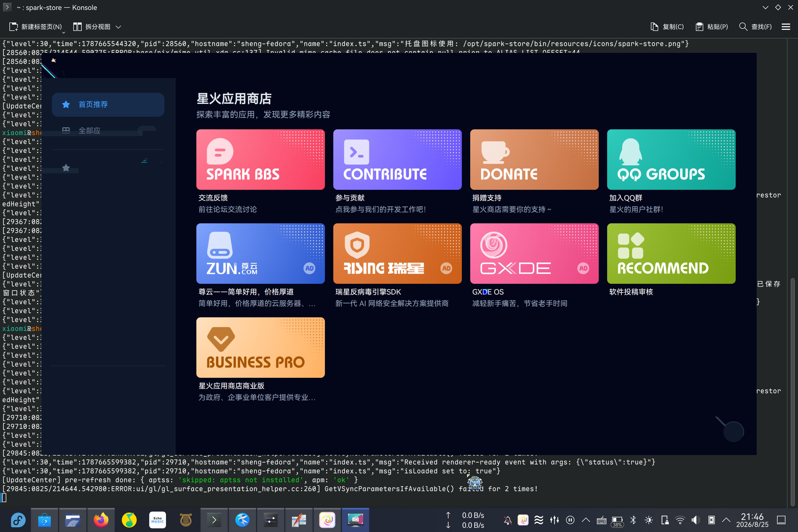
Task: Click the network speed monitor widget
Action: pyautogui.click(x=465, y=520)
